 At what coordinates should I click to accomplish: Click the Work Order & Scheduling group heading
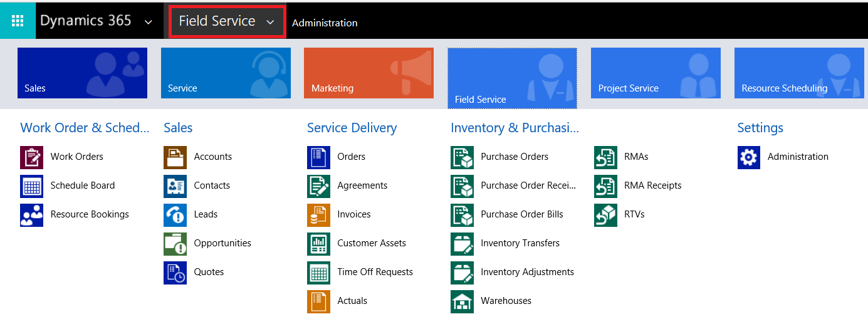click(85, 128)
